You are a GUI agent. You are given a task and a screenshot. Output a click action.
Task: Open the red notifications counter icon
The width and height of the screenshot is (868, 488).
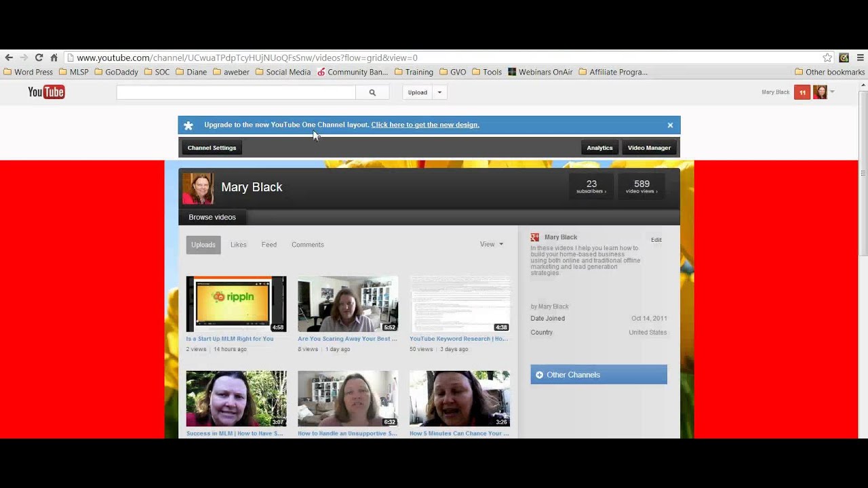click(x=802, y=92)
